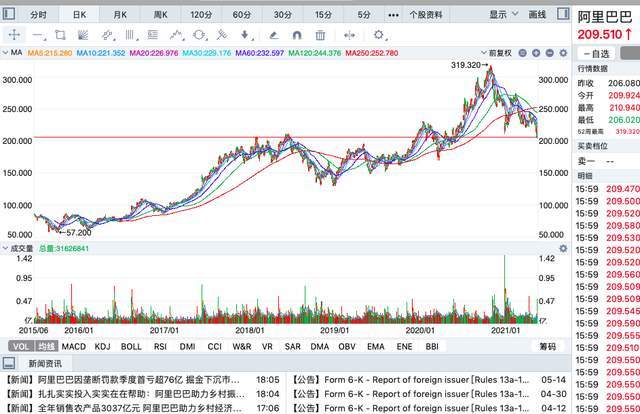This screenshot has height=414, width=640.
Task: Select the vertical cycle lines tool
Action: [130, 35]
